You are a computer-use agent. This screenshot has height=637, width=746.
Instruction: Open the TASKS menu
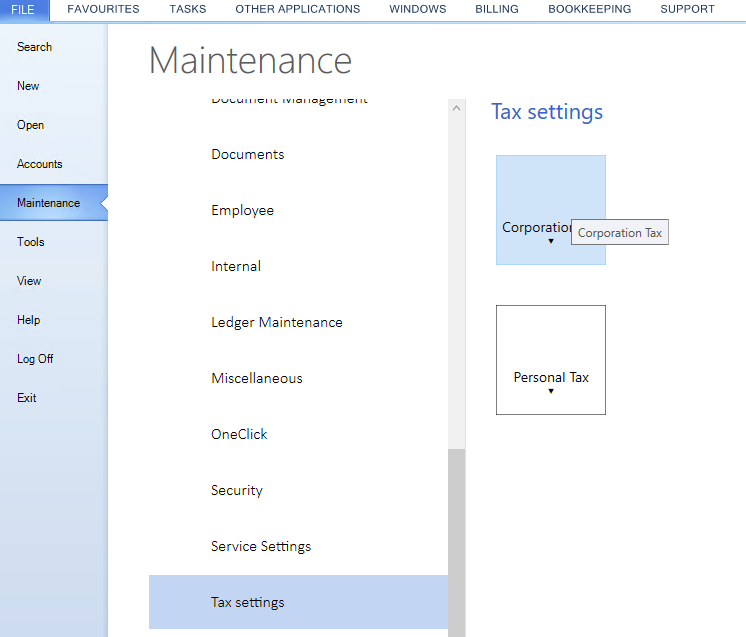(187, 9)
